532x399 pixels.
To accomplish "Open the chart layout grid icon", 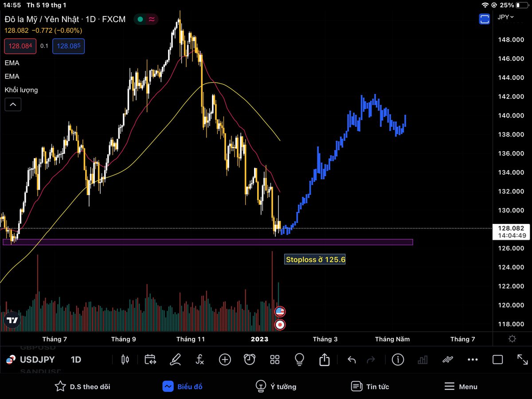I will click(275, 360).
